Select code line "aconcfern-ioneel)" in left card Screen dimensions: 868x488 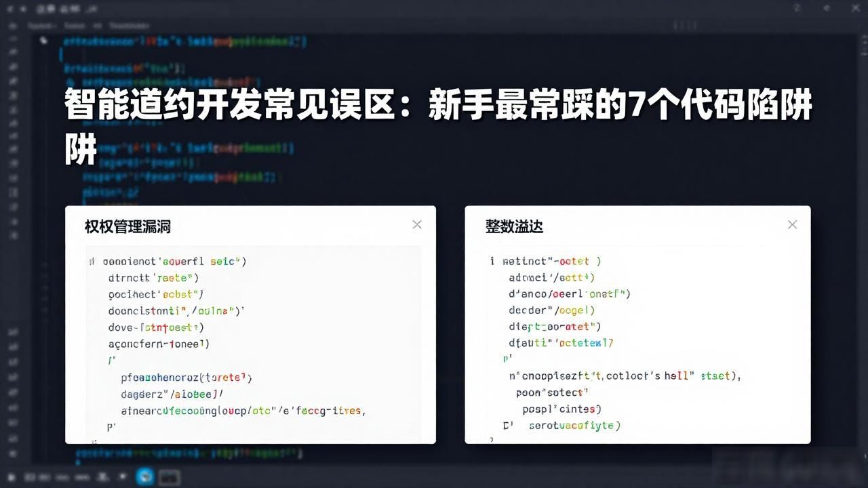click(159, 344)
